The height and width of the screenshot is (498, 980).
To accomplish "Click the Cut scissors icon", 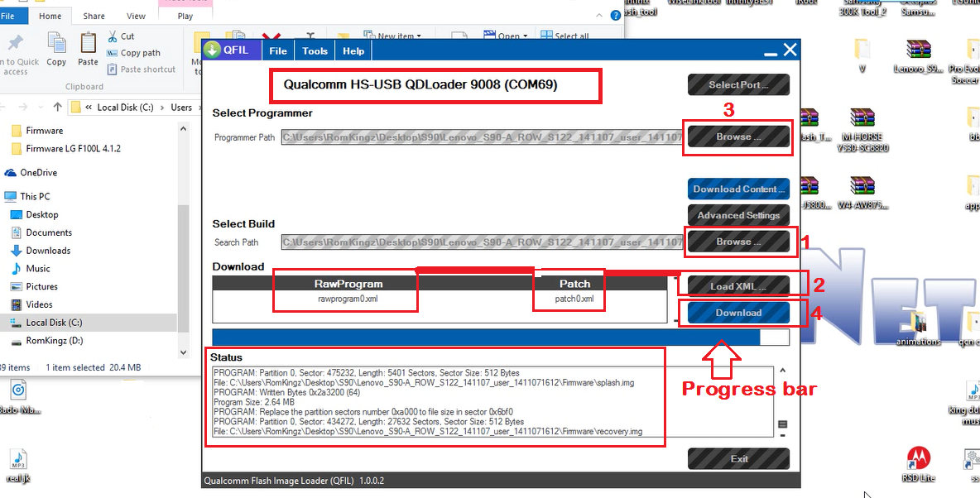I will pos(113,36).
